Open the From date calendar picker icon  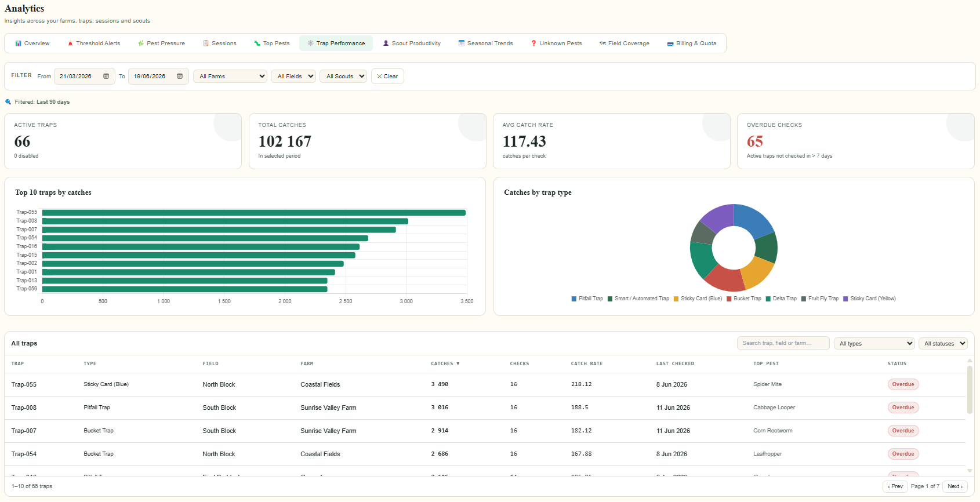106,77
